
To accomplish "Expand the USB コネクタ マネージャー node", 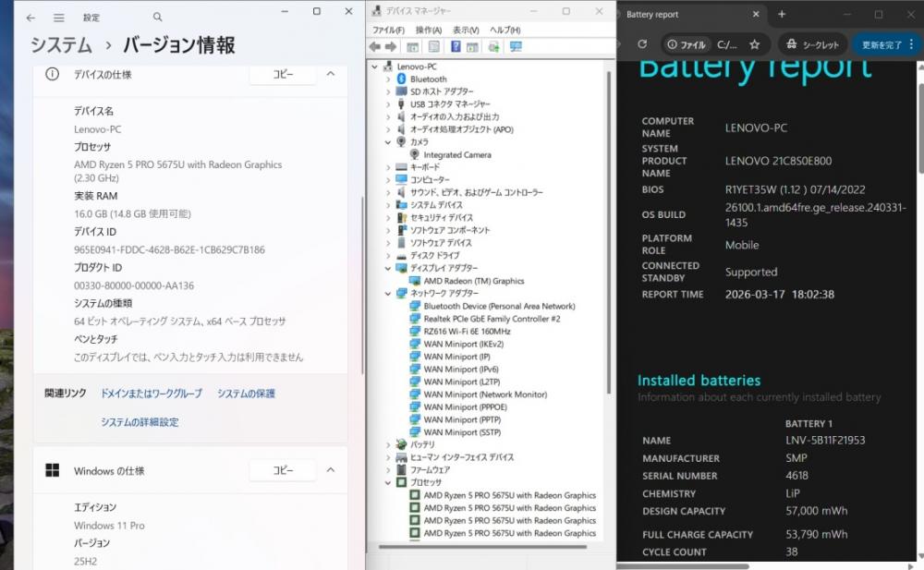I will click(388, 104).
